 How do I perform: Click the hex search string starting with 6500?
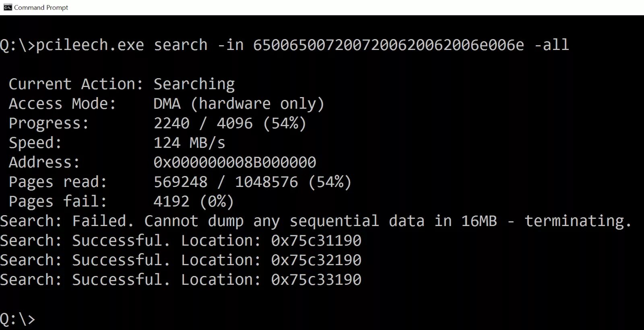[x=388, y=45]
